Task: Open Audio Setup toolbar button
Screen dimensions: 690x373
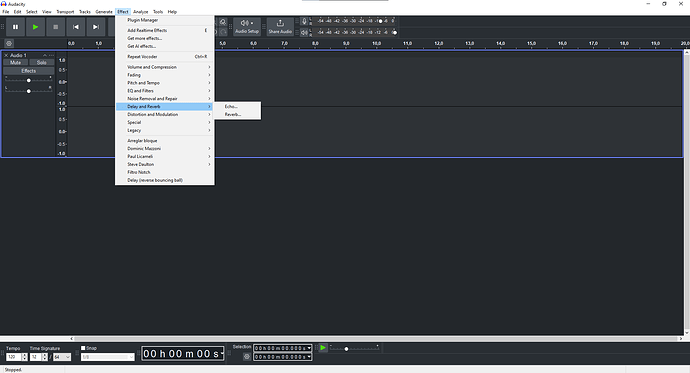Action: pyautogui.click(x=247, y=26)
